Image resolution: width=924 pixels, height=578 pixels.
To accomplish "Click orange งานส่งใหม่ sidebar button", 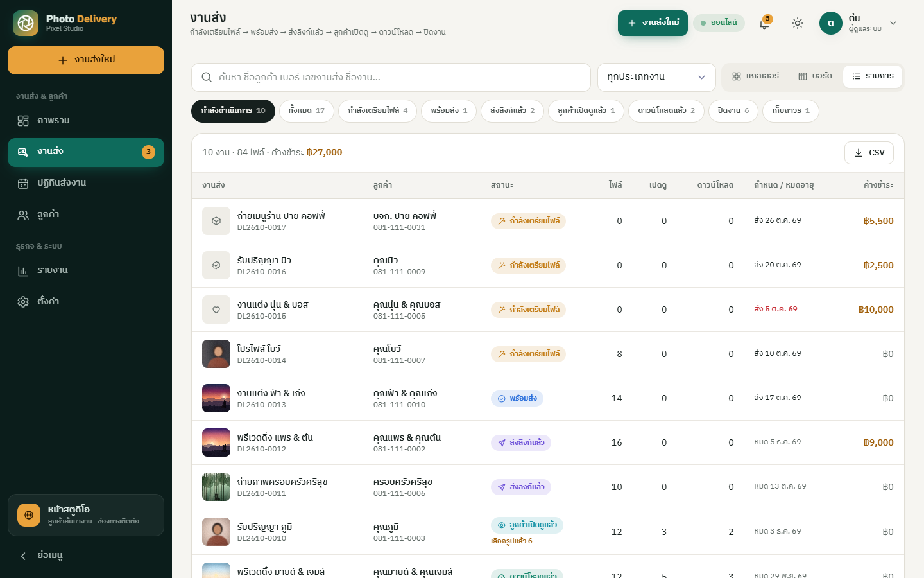I will [86, 60].
